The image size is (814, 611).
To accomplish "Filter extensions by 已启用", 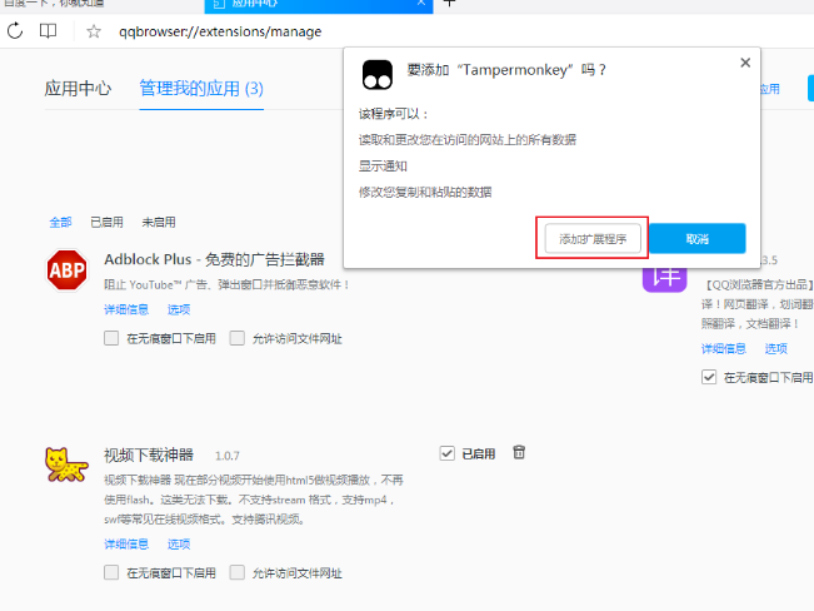I will (107, 222).
